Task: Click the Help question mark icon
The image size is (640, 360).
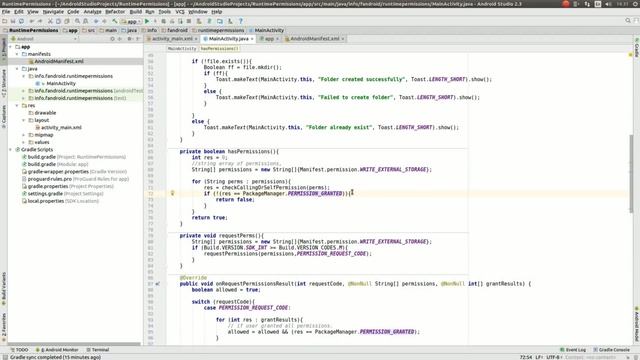Action: pos(240,21)
